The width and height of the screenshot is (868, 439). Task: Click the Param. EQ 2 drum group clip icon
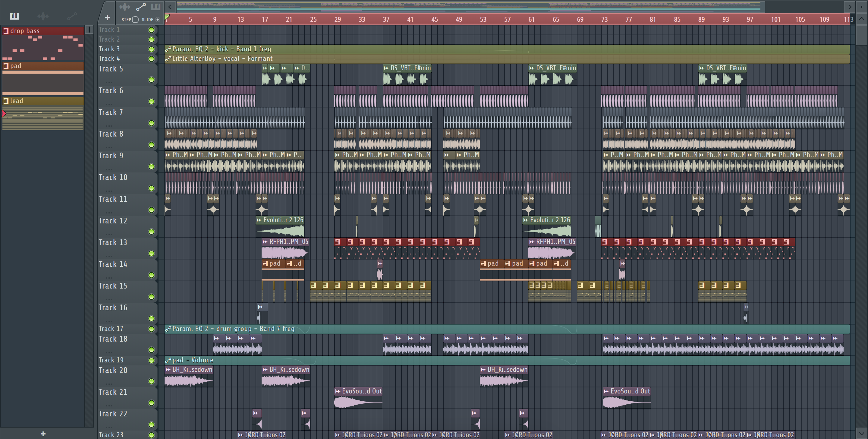click(168, 329)
